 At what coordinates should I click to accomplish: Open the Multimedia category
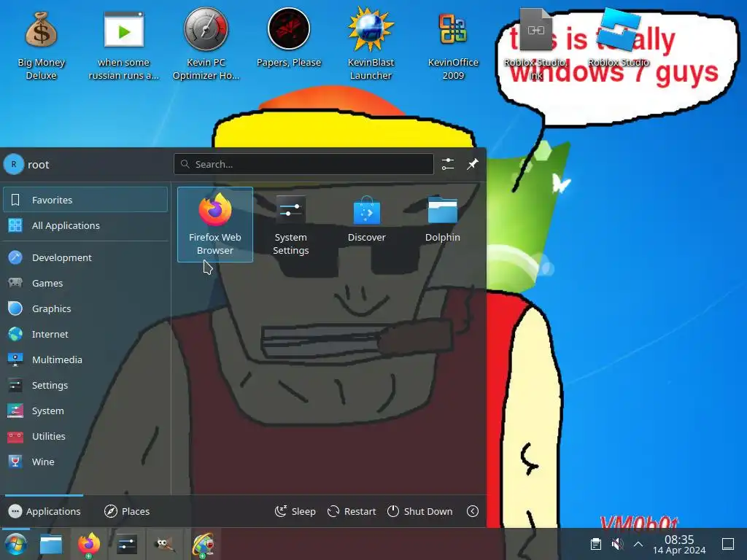85,359
